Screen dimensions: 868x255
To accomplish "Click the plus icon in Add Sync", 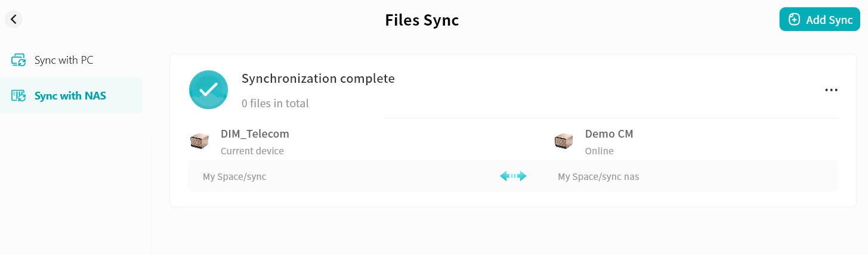I will pyautogui.click(x=794, y=20).
